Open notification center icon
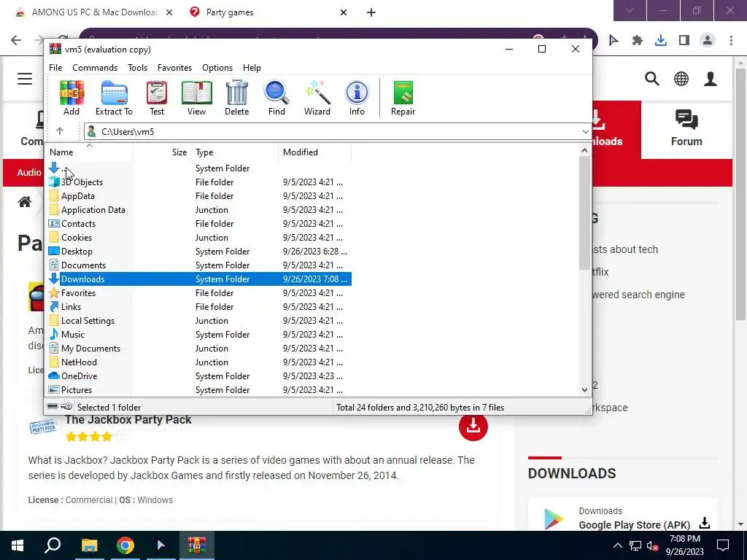 pos(723,545)
